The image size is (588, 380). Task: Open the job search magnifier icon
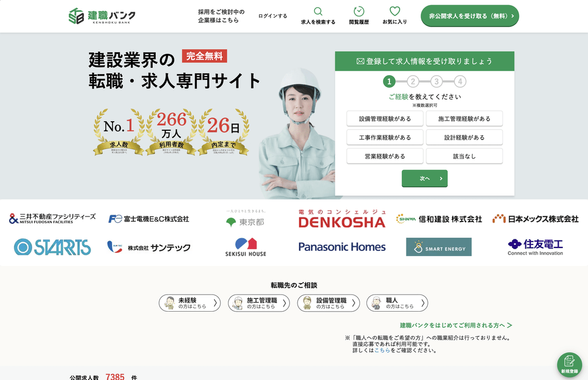coord(318,11)
